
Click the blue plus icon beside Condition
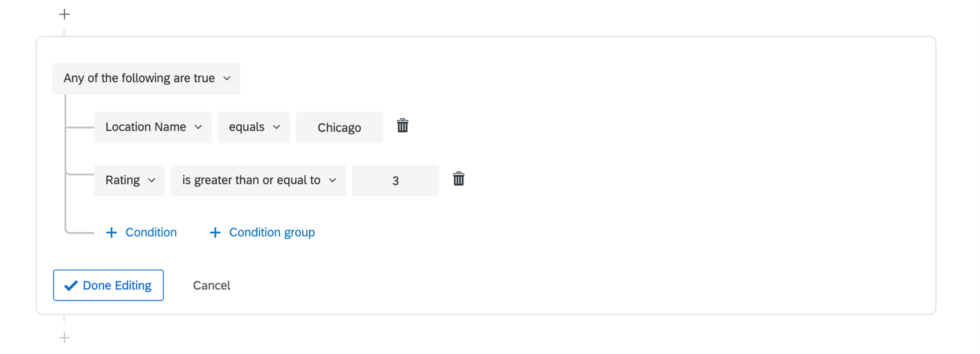[111, 232]
